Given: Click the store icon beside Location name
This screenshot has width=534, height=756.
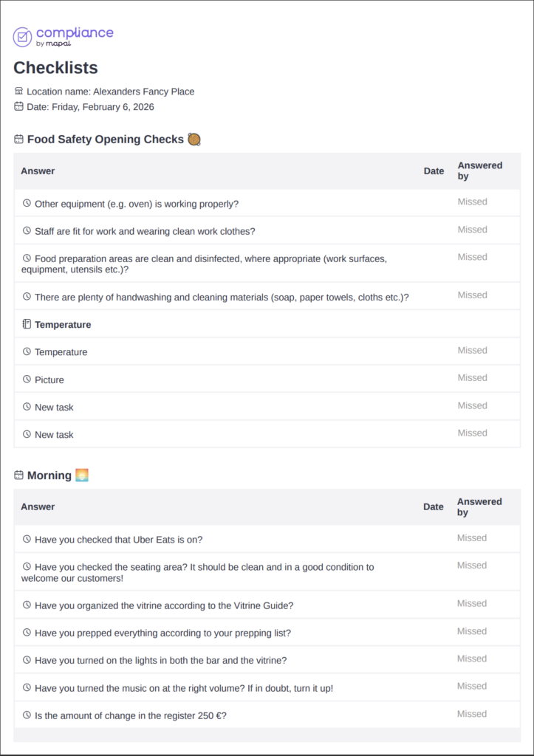Looking at the screenshot, I should click(19, 92).
